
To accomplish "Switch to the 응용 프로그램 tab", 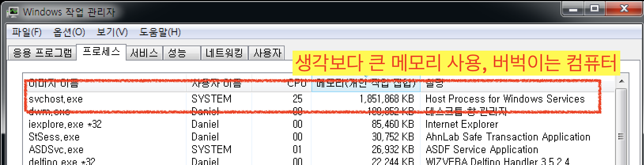I will point(42,53).
